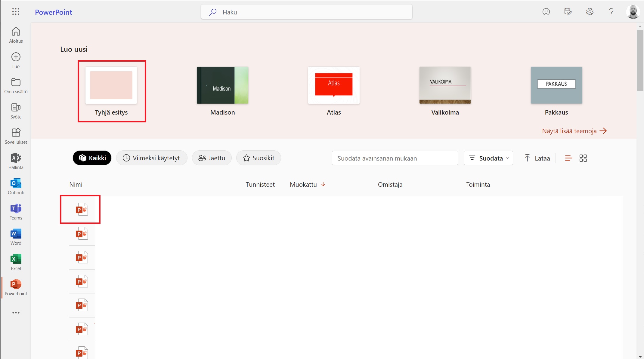Open the calendar checkmark icon in header
Screen dimensions: 644x359
(568, 12)
